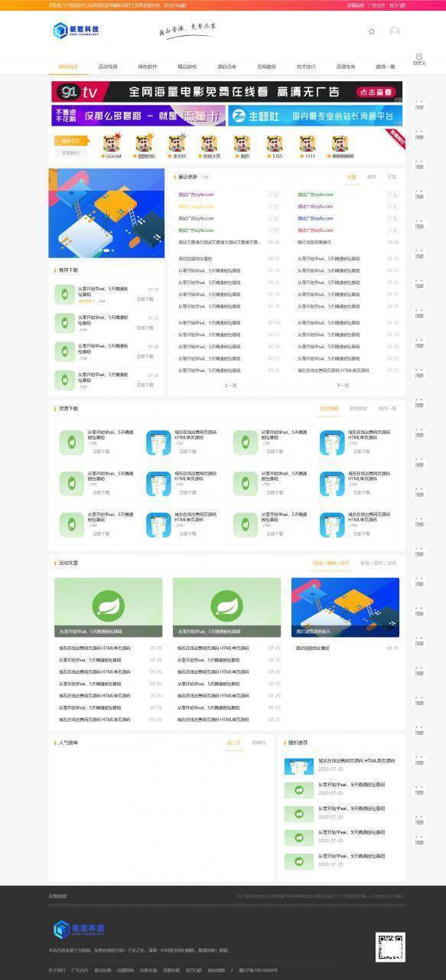Open the 绿色软件 navigation menu item

click(148, 67)
